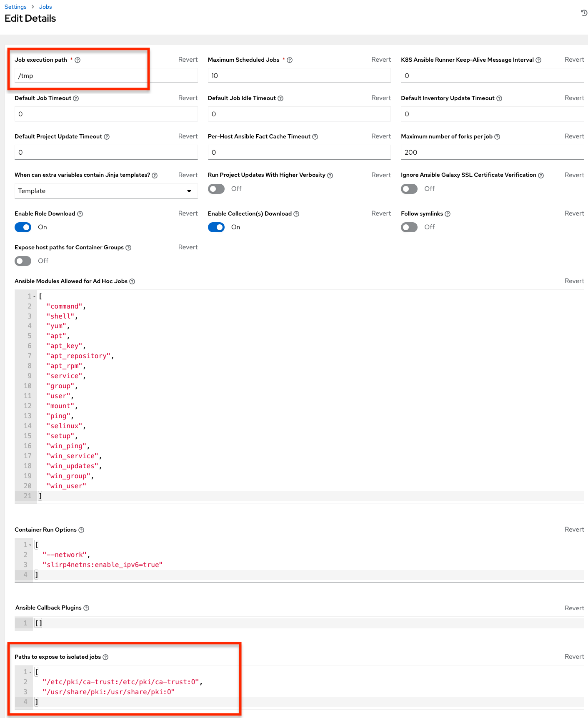588x718 pixels.
Task: Disable the Enable Role Download toggle
Action: (x=23, y=227)
